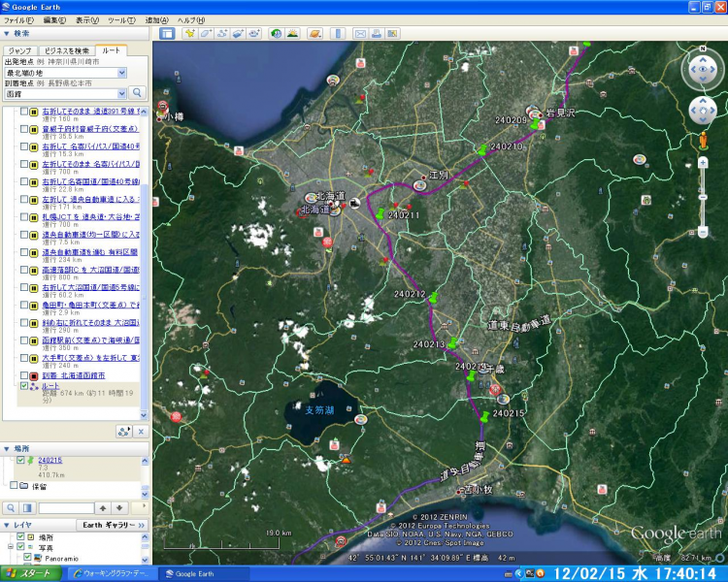
Task: Collapse the レイヤ layers panel
Action: [x=7, y=525]
